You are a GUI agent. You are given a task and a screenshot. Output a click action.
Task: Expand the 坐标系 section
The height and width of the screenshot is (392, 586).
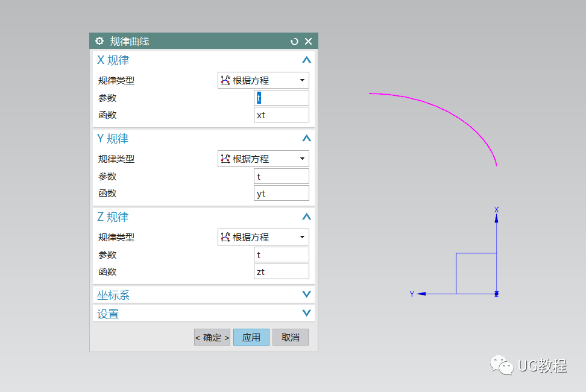(x=306, y=294)
